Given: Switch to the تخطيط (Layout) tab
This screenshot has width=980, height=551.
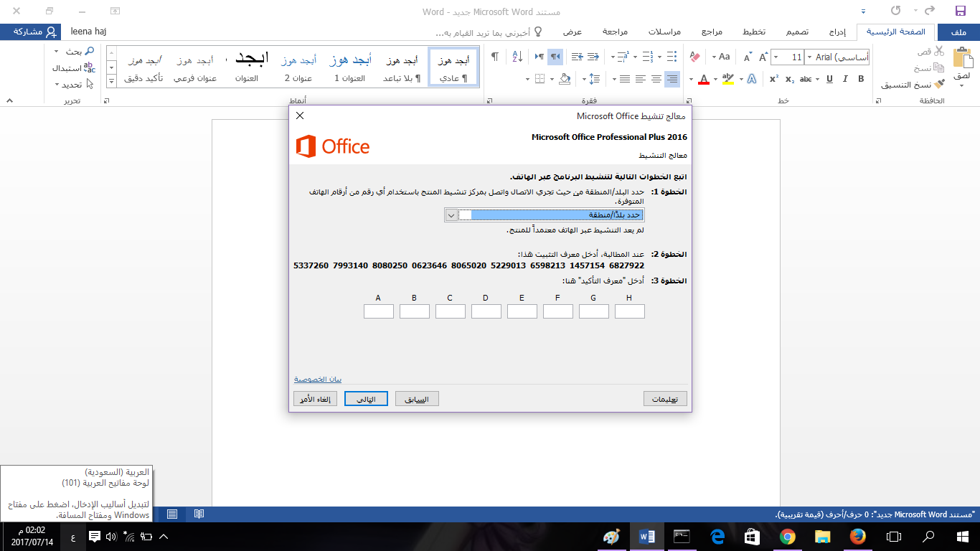Looking at the screenshot, I should [x=753, y=32].
